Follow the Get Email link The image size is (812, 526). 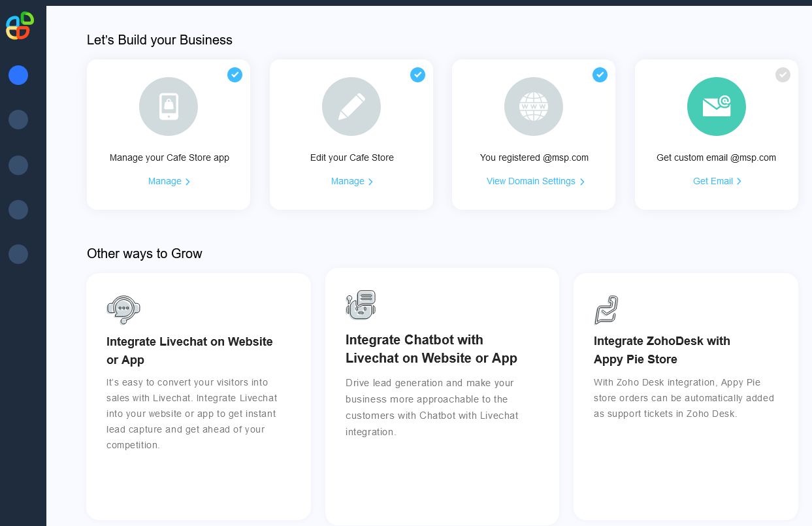[713, 181]
